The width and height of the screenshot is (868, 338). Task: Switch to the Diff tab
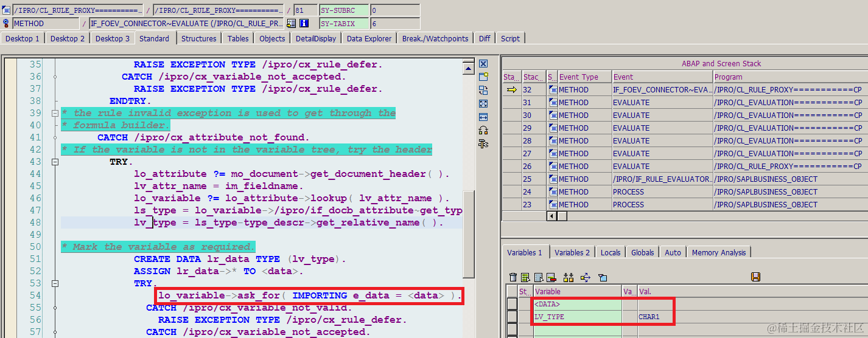(x=485, y=38)
